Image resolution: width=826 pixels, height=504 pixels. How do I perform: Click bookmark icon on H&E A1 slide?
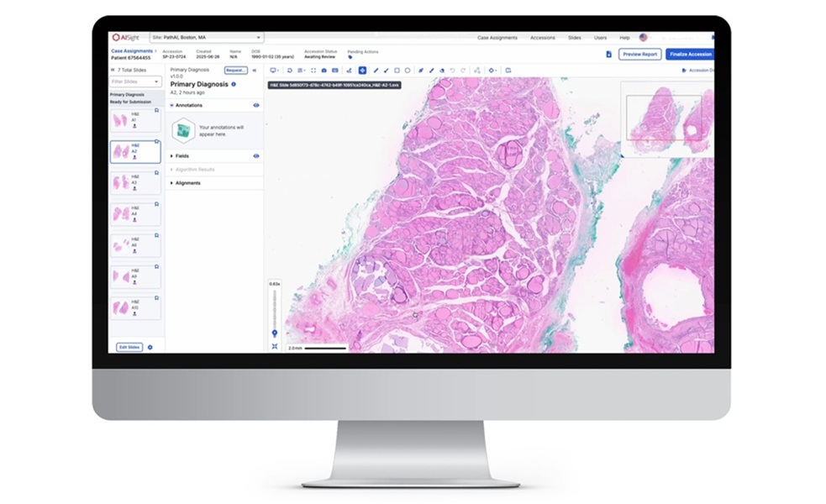(x=156, y=111)
